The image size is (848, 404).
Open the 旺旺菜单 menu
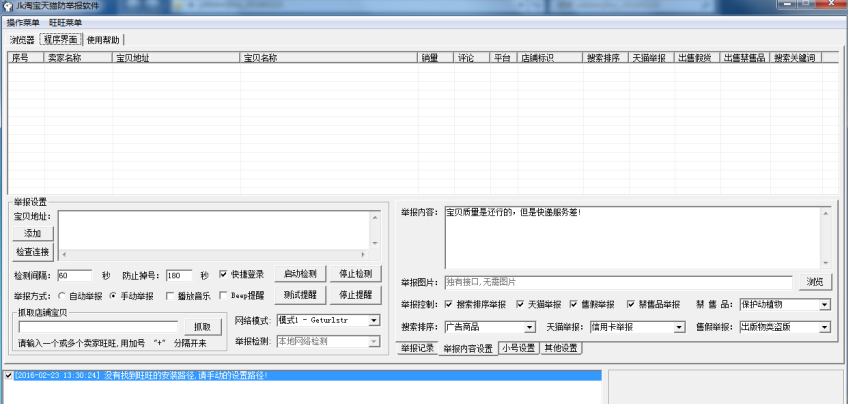66,22
